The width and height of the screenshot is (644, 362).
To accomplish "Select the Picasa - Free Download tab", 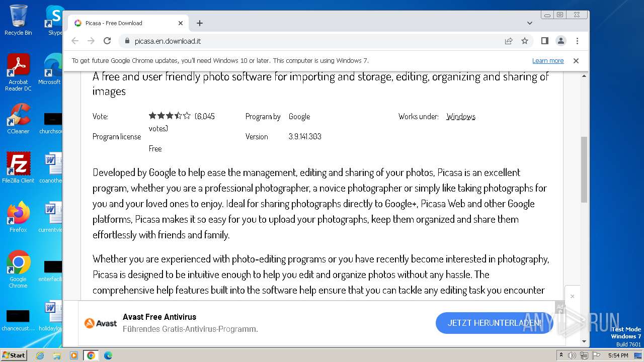I will (128, 23).
